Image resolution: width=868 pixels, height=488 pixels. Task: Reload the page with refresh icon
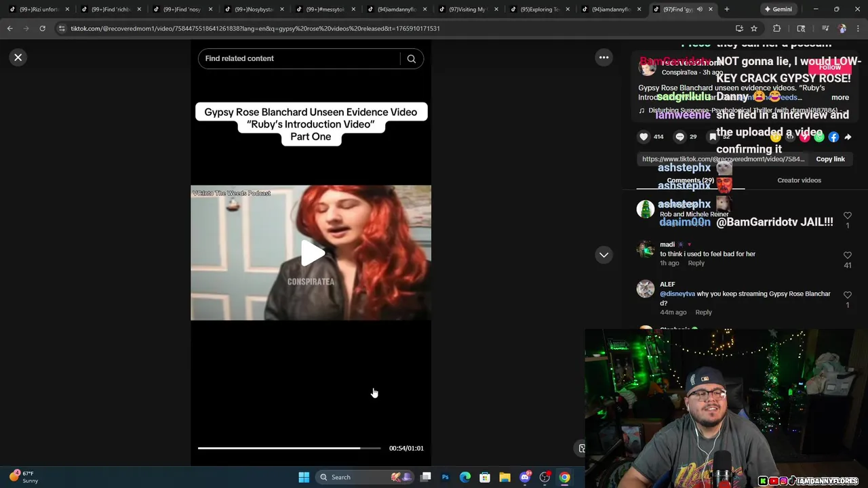(42, 28)
